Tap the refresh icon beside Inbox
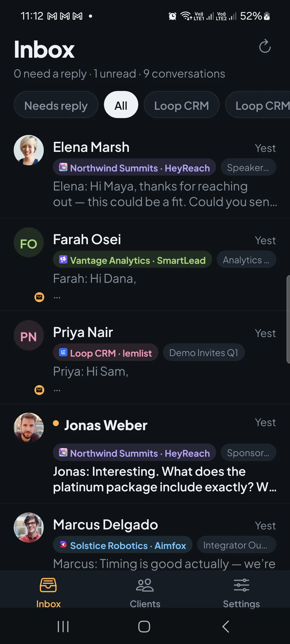The height and width of the screenshot is (644, 290). pos(265,46)
